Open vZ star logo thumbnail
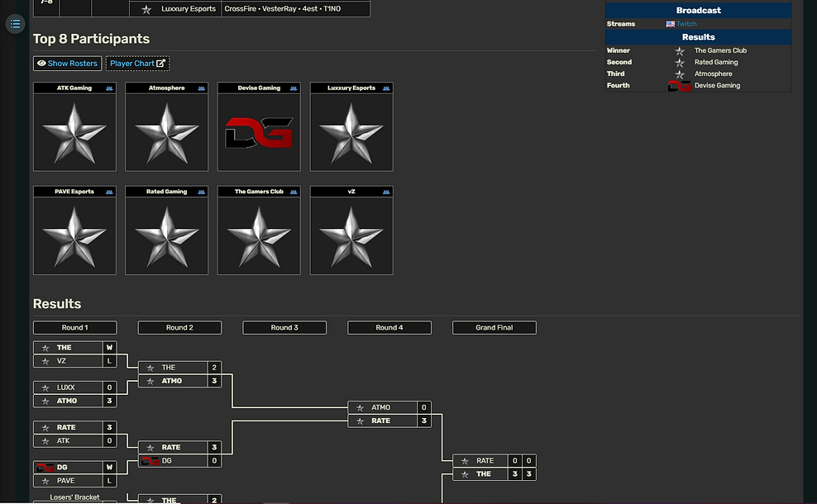This screenshot has height=504, width=817. pyautogui.click(x=351, y=236)
